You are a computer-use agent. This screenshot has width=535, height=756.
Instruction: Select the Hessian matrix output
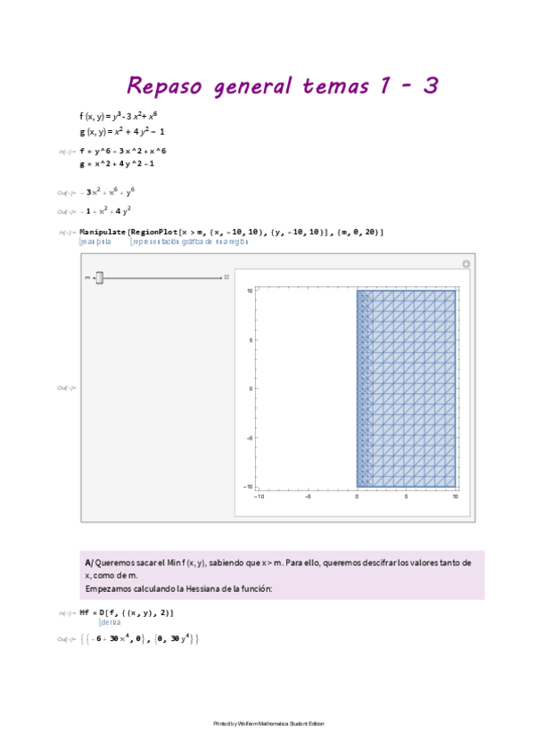tap(139, 639)
